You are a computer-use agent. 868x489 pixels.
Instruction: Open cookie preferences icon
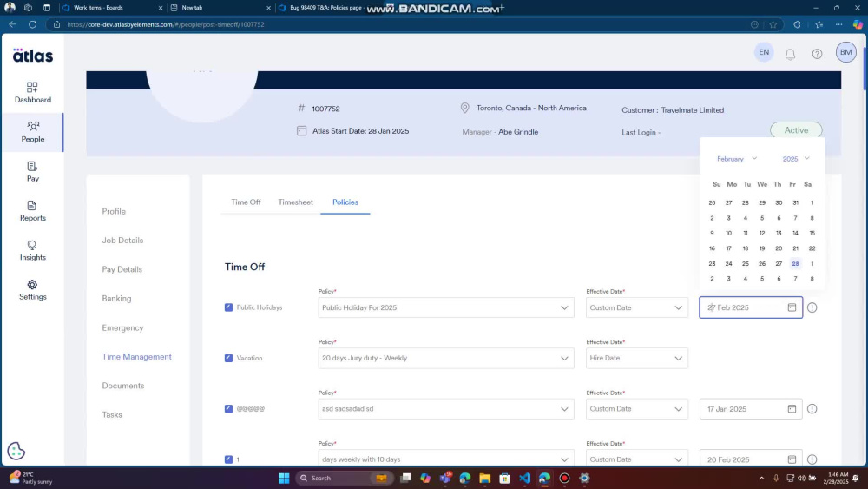click(16, 451)
